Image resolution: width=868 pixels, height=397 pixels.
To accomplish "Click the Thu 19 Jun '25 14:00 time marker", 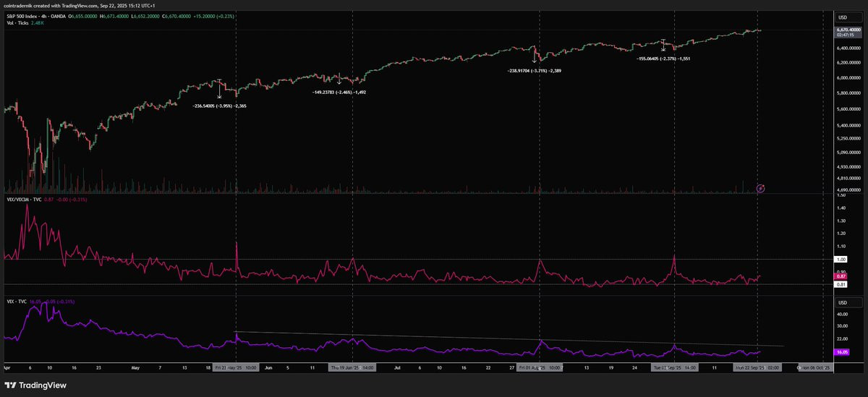I will coord(352,367).
